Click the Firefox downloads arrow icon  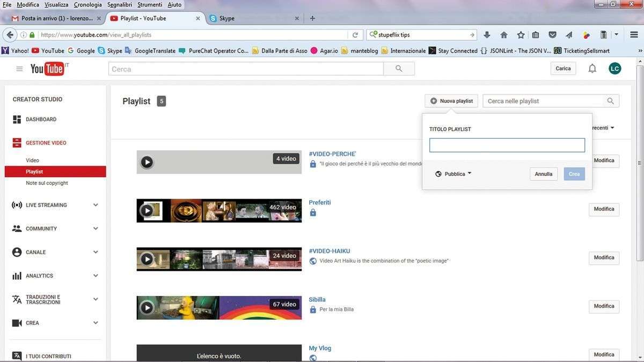pyautogui.click(x=487, y=35)
